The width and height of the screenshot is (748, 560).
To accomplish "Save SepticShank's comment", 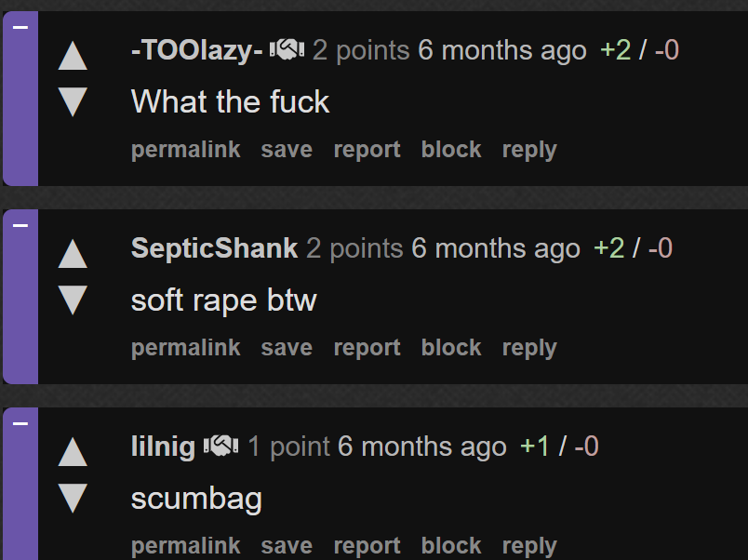I will pyautogui.click(x=287, y=348).
